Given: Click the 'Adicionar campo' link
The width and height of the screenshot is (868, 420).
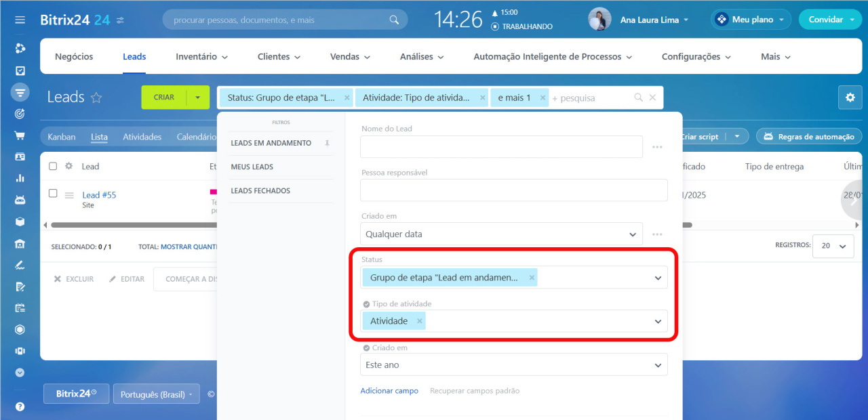Looking at the screenshot, I should [x=389, y=391].
